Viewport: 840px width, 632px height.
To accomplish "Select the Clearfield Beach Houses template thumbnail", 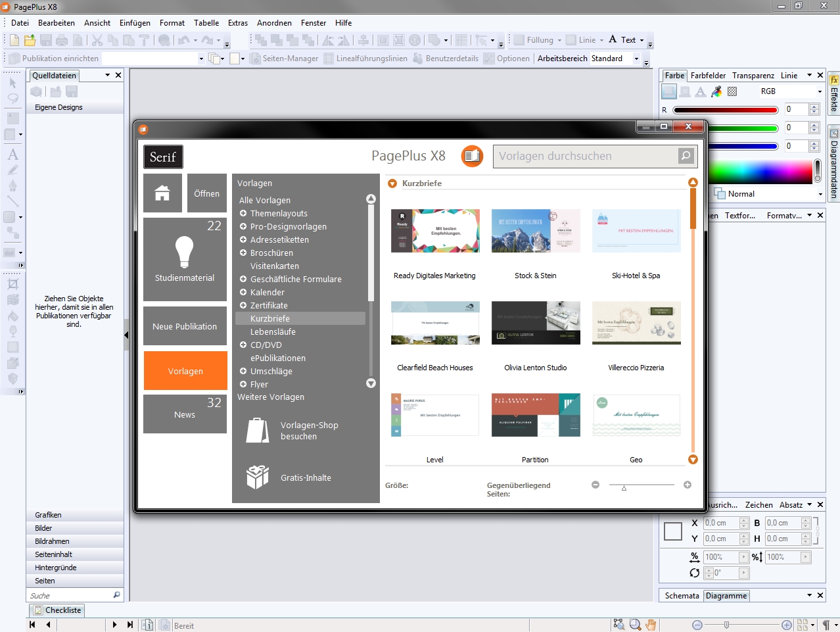I will click(x=434, y=322).
